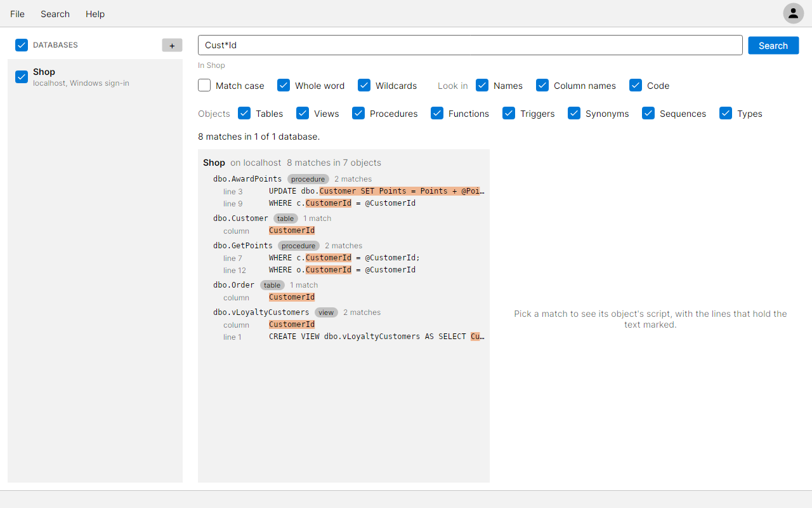Uncheck the Types checkbox
Image resolution: width=812 pixels, height=508 pixels.
point(726,113)
